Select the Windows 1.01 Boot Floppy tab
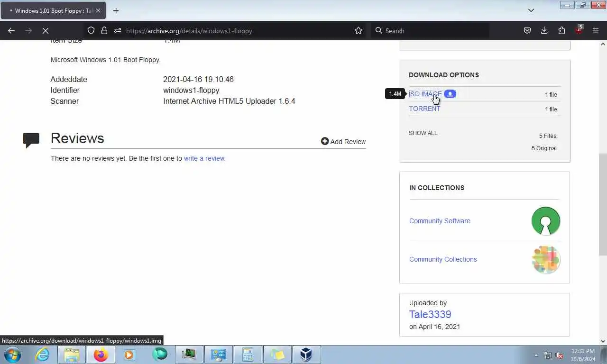The height and width of the screenshot is (364, 607). pyautogui.click(x=53, y=10)
